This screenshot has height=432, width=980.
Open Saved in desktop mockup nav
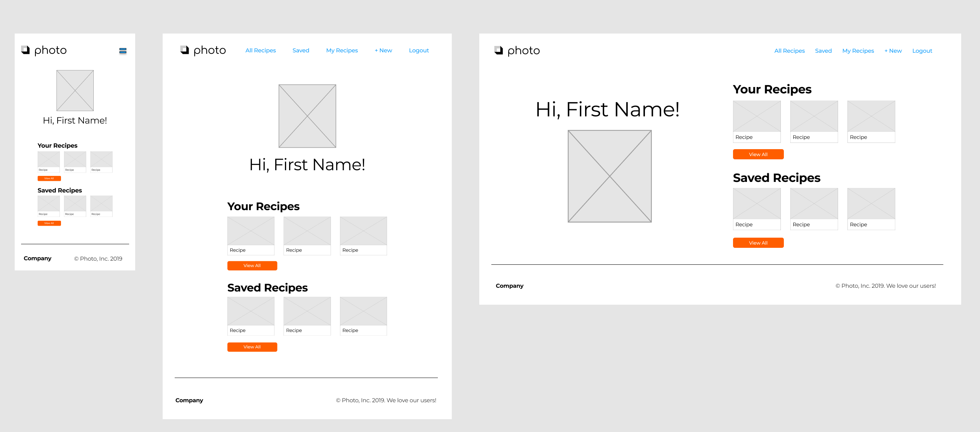click(x=823, y=50)
